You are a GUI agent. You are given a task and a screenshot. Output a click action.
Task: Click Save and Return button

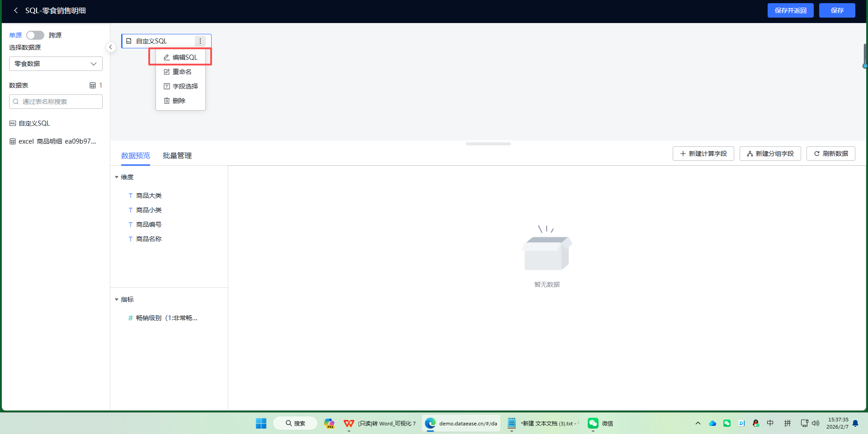pyautogui.click(x=790, y=10)
